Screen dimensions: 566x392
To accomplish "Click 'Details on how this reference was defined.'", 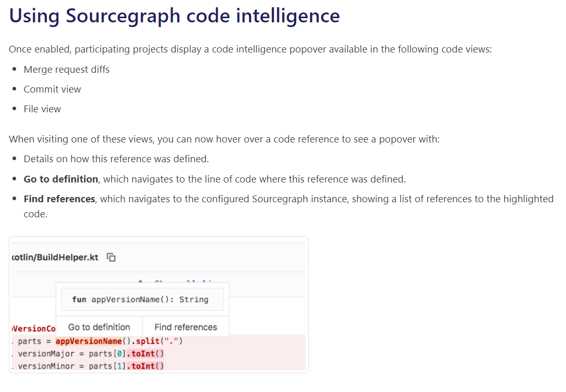I will pyautogui.click(x=116, y=159).
